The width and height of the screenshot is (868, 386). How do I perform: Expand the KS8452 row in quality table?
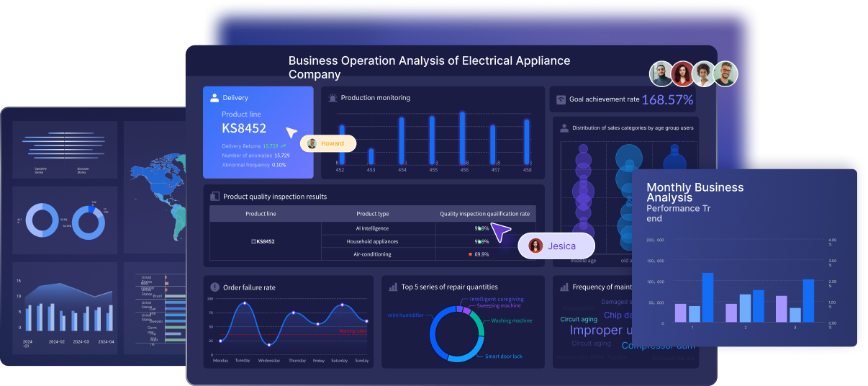253,241
